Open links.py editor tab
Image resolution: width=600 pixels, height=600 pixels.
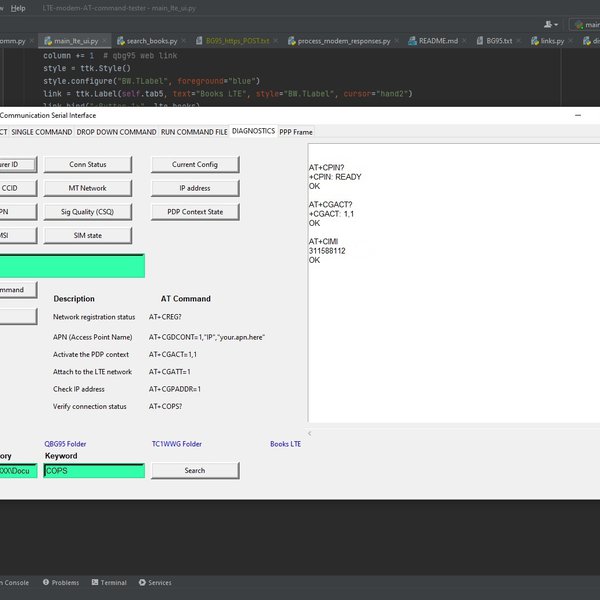pyautogui.click(x=552, y=41)
